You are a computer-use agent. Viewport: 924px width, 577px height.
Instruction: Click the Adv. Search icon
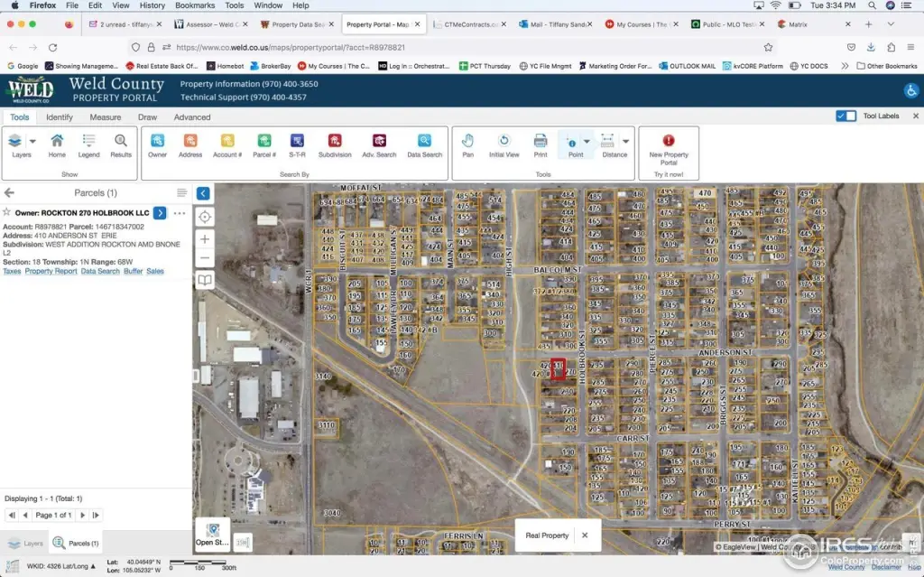[379, 144]
